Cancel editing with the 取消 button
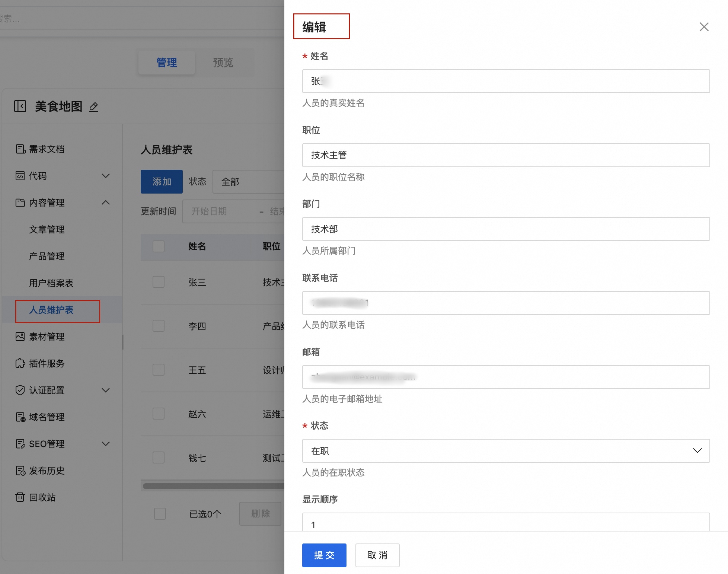 pyautogui.click(x=377, y=555)
